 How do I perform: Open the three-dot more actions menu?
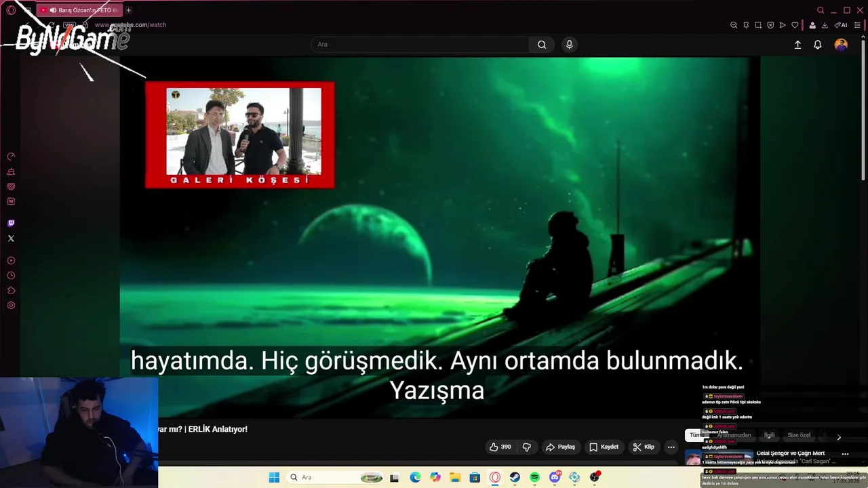coord(671,447)
